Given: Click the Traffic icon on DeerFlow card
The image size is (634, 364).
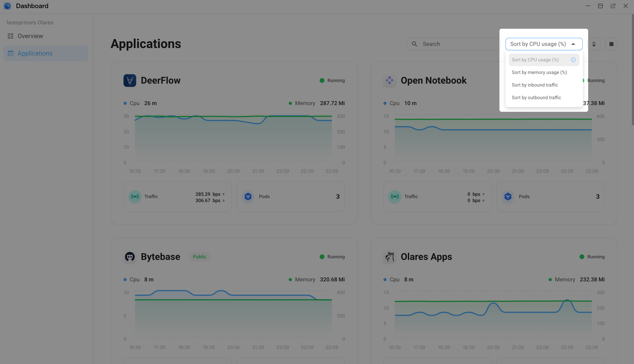Looking at the screenshot, I should coord(135,197).
